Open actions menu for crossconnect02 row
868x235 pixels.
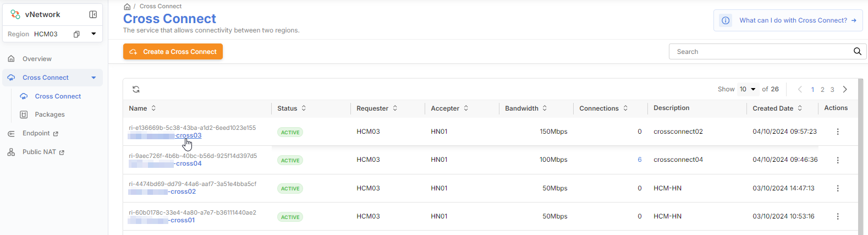pos(838,132)
